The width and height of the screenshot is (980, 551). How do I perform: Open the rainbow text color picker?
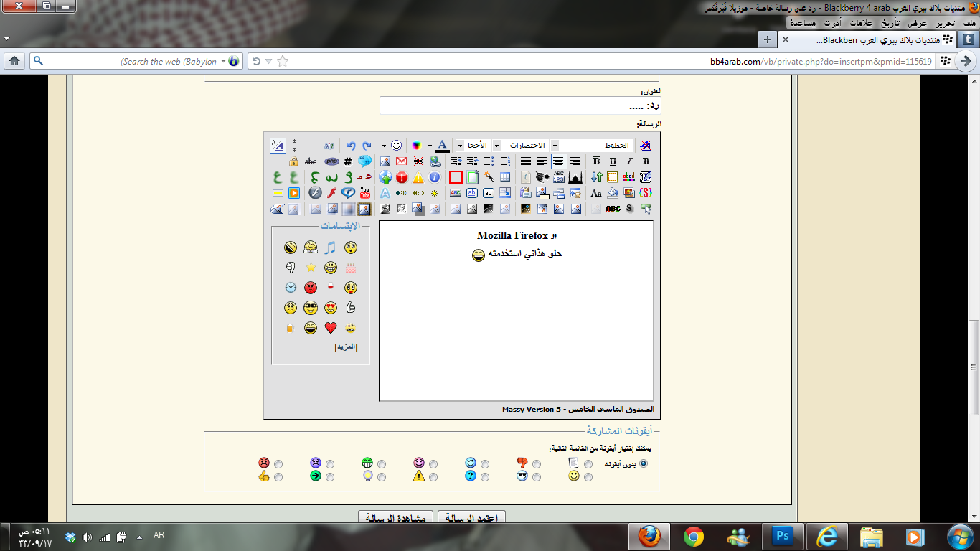416,146
